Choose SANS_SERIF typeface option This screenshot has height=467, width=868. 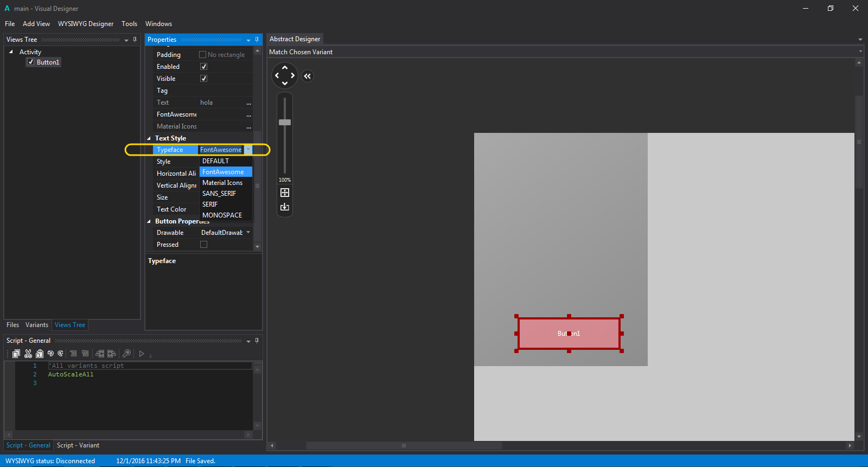click(226, 194)
